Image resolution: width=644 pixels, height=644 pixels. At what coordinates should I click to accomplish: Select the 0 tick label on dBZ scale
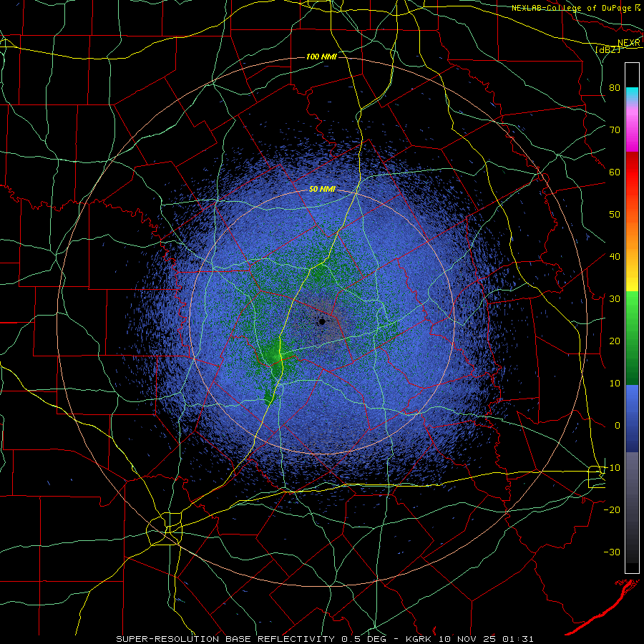618,426
